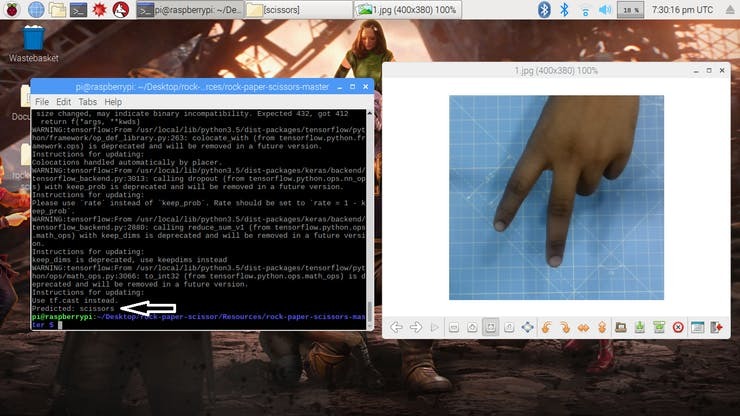Click the eject icon in the panel
This screenshot has width=740, height=416.
click(x=731, y=9)
